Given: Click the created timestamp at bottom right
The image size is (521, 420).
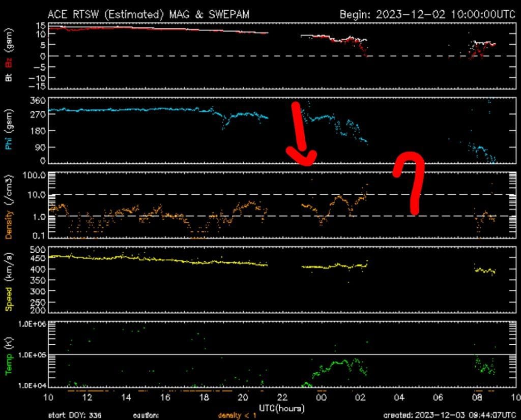Looking at the screenshot, I should click(x=449, y=415).
